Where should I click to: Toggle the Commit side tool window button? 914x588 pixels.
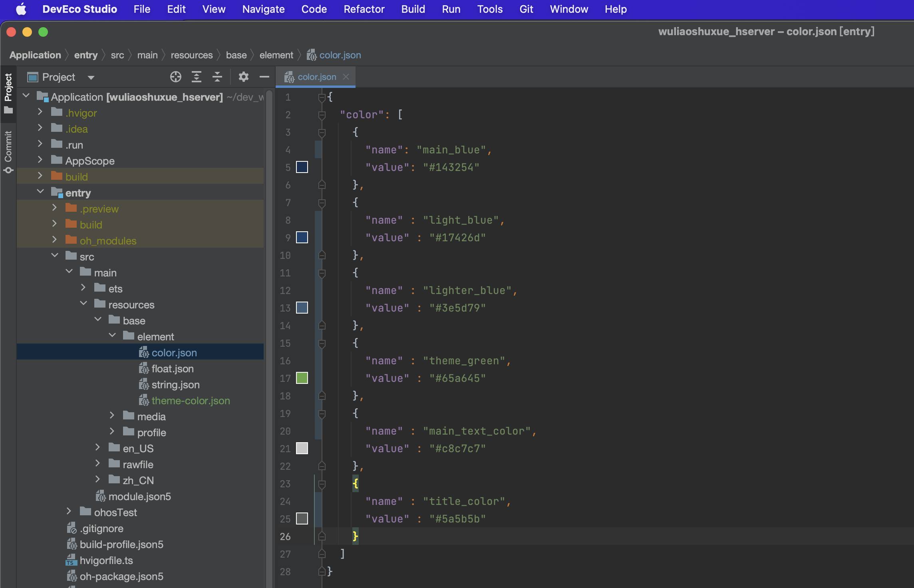click(8, 152)
